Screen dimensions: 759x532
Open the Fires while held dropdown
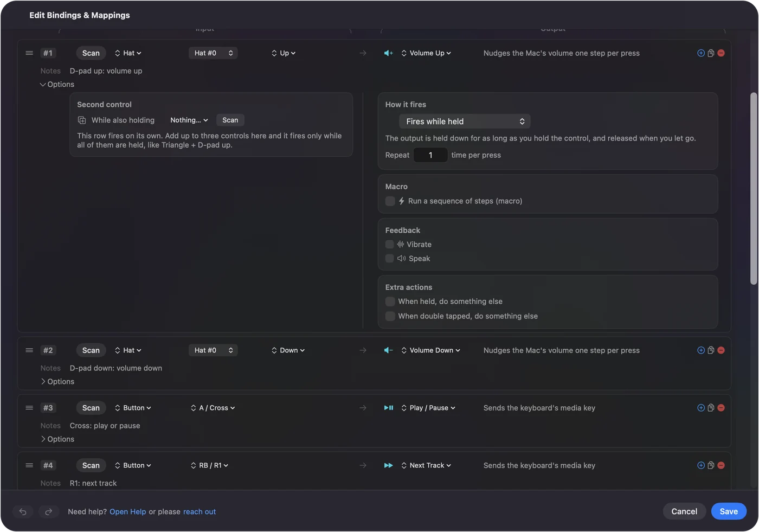click(465, 121)
